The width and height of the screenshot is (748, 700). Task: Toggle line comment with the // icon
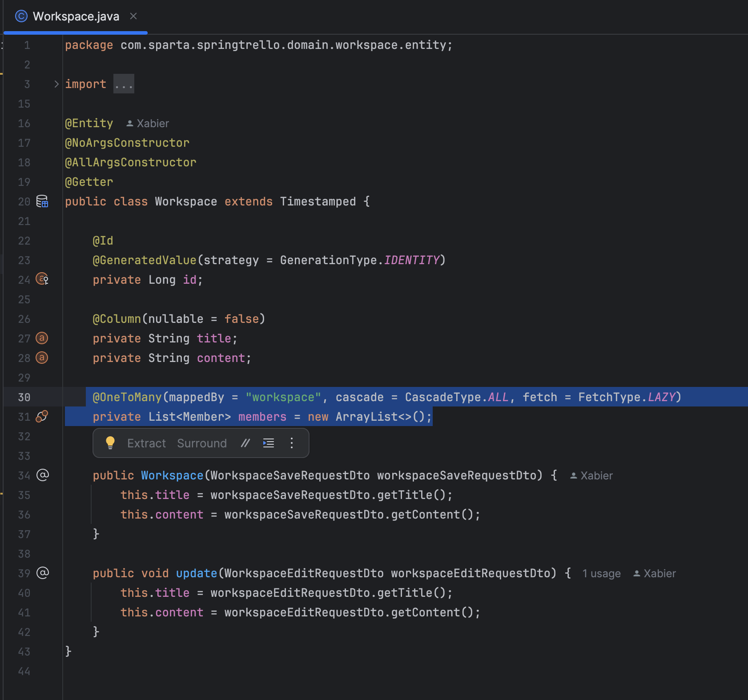[245, 443]
